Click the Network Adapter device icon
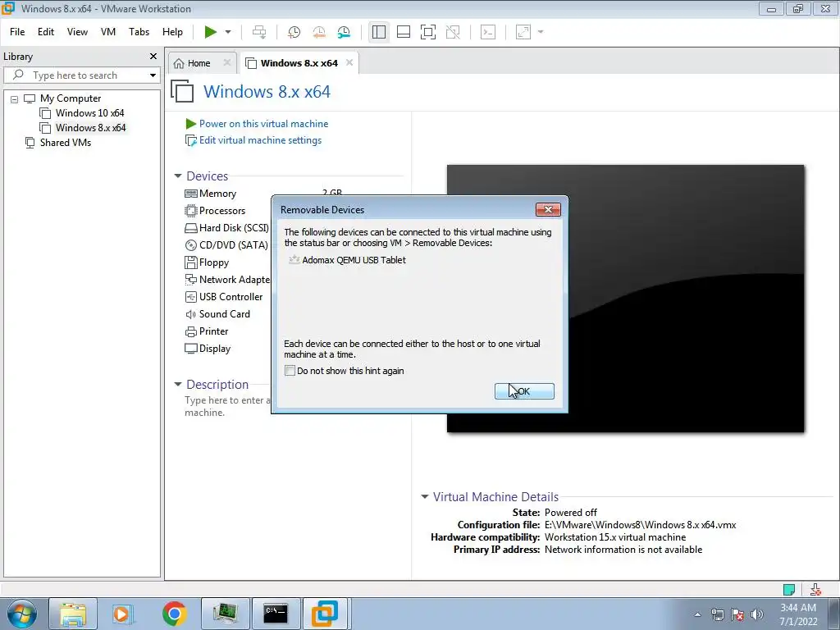The height and width of the screenshot is (630, 840). [x=190, y=280]
